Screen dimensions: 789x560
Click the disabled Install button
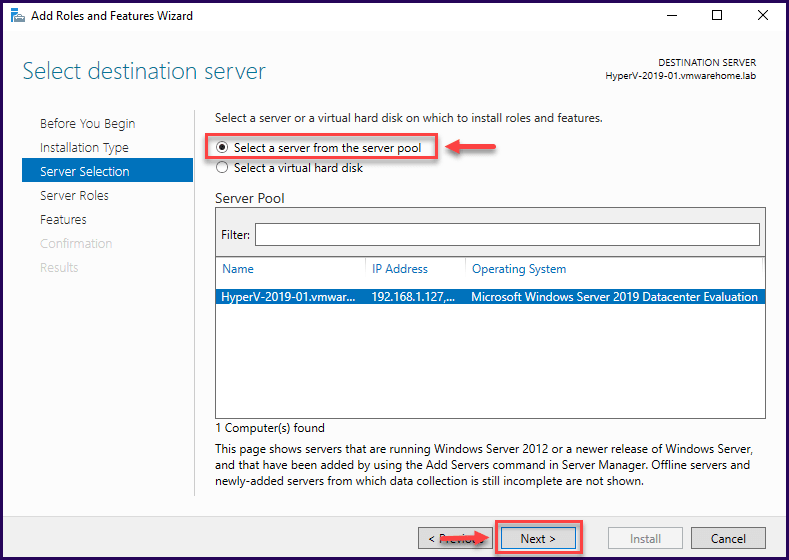(645, 538)
